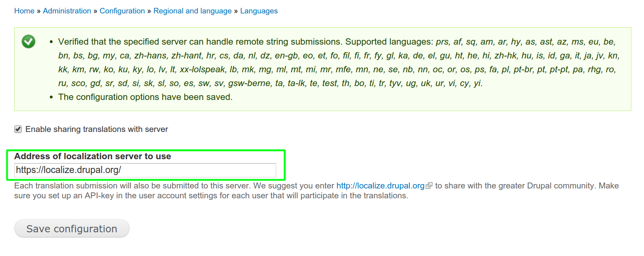The image size is (644, 256).
Task: Click the green checkmark status icon
Action: [28, 41]
